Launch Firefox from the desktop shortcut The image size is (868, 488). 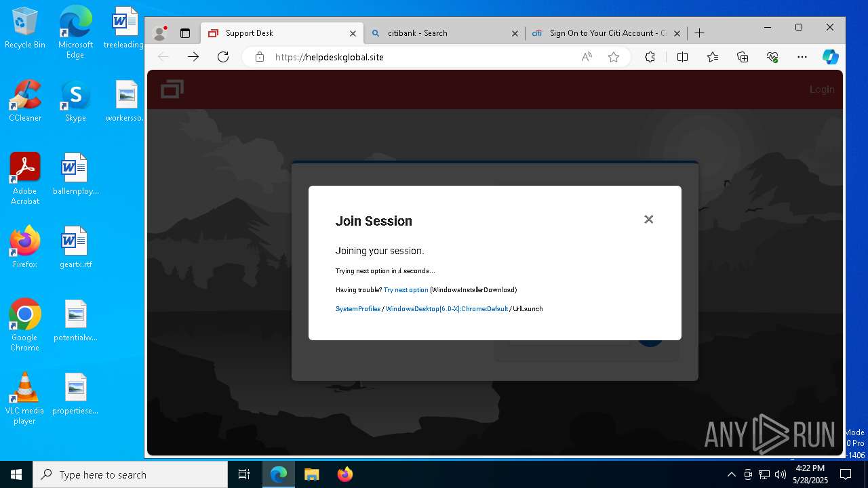coord(25,247)
